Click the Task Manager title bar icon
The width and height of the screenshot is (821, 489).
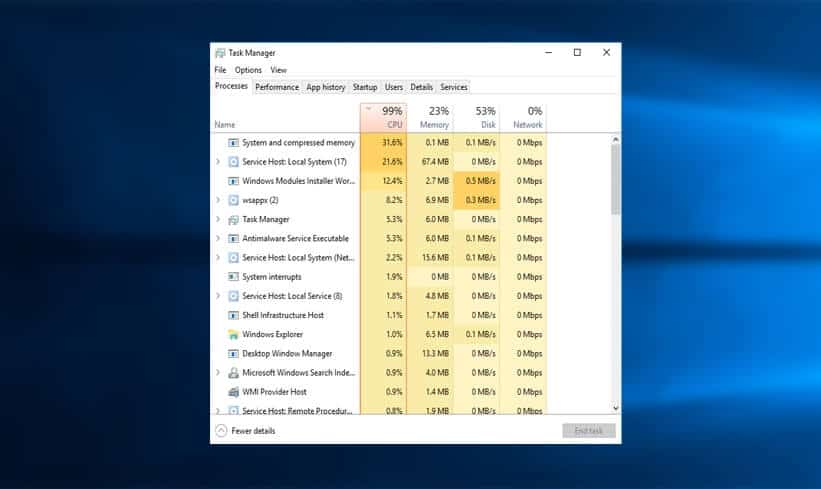(x=220, y=53)
